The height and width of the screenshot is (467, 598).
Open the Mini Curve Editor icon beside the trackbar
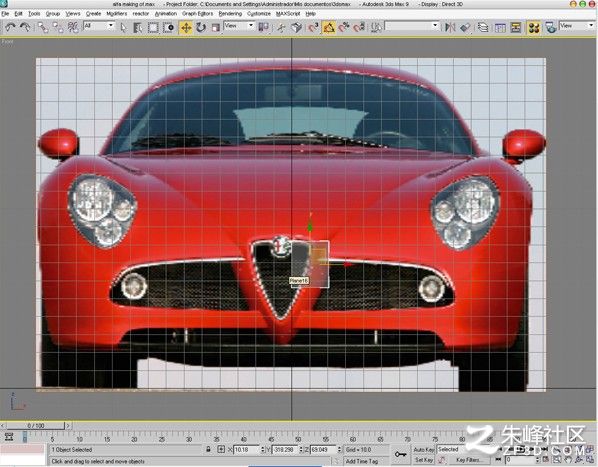click(x=9, y=437)
